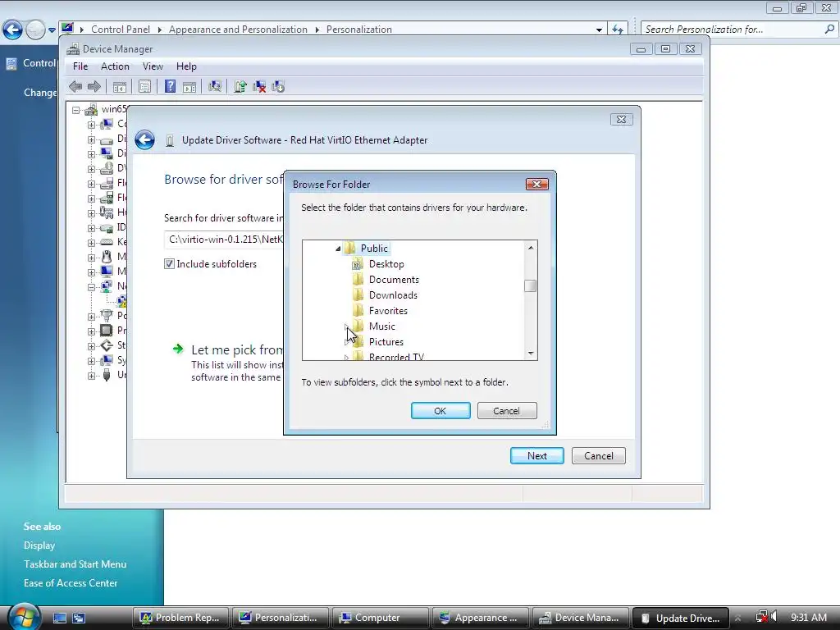Image resolution: width=840 pixels, height=630 pixels.
Task: Select the Downloads folder in Public
Action: (393, 295)
